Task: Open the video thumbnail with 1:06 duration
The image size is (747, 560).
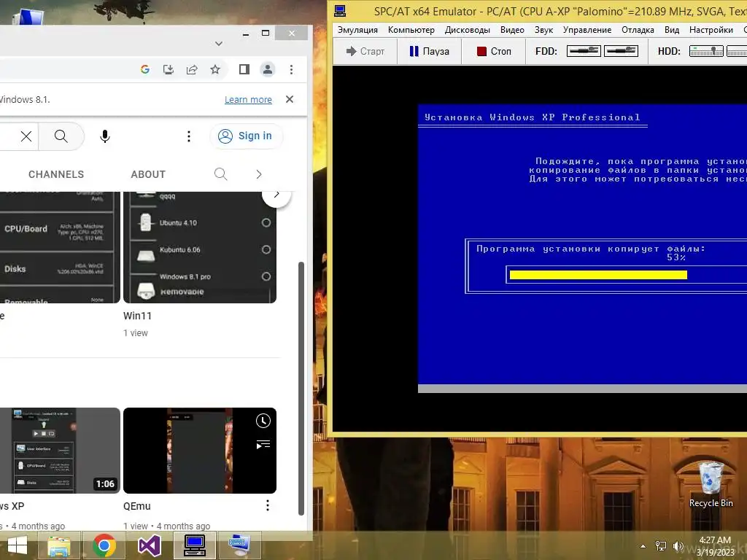Action: (x=60, y=451)
